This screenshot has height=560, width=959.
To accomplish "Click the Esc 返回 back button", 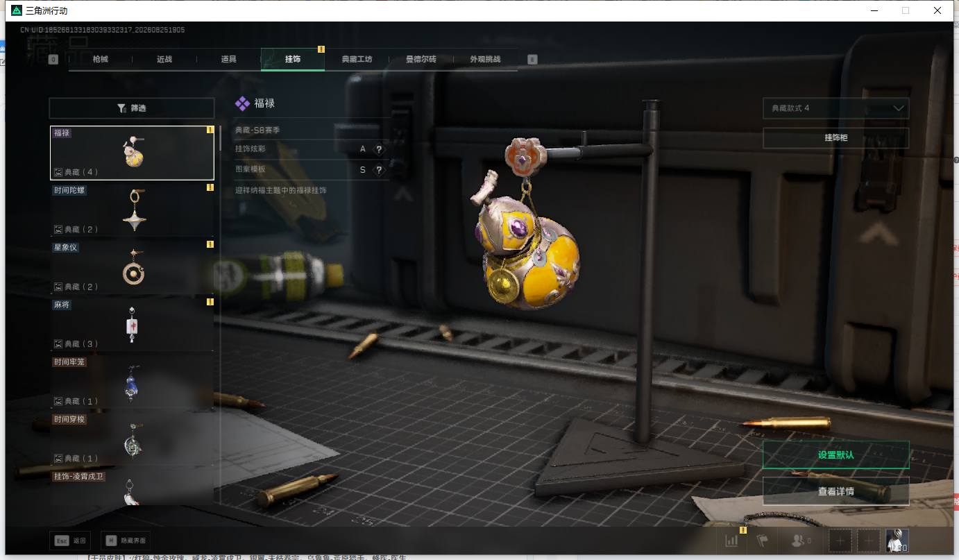I will [x=71, y=541].
